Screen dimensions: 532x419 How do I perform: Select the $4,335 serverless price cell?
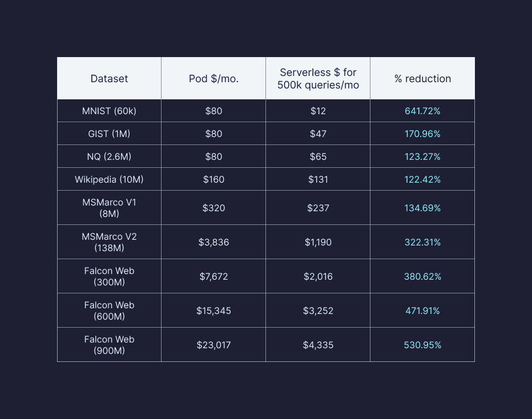(x=318, y=345)
